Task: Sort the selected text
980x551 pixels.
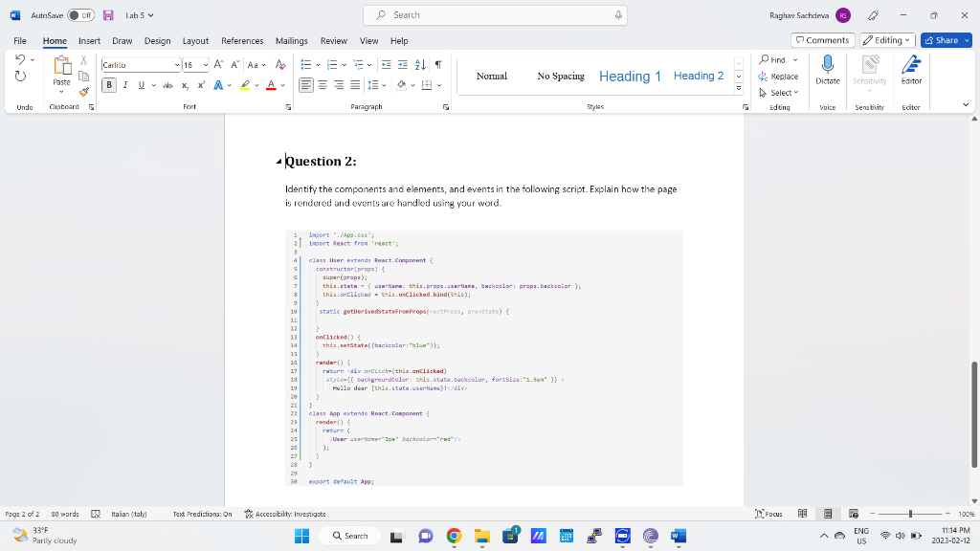Action: point(421,64)
